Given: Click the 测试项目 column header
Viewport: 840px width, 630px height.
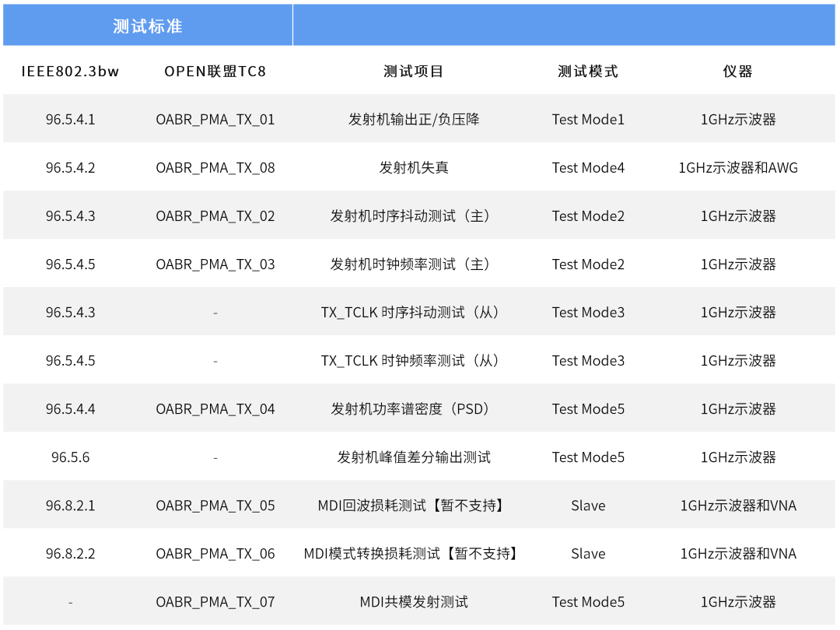Looking at the screenshot, I should (414, 72).
